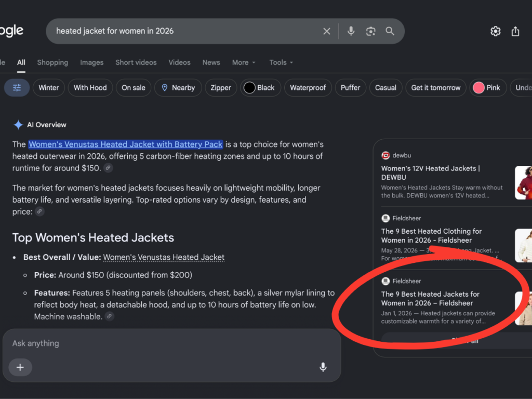Open Google Lens camera search icon

coord(370,31)
